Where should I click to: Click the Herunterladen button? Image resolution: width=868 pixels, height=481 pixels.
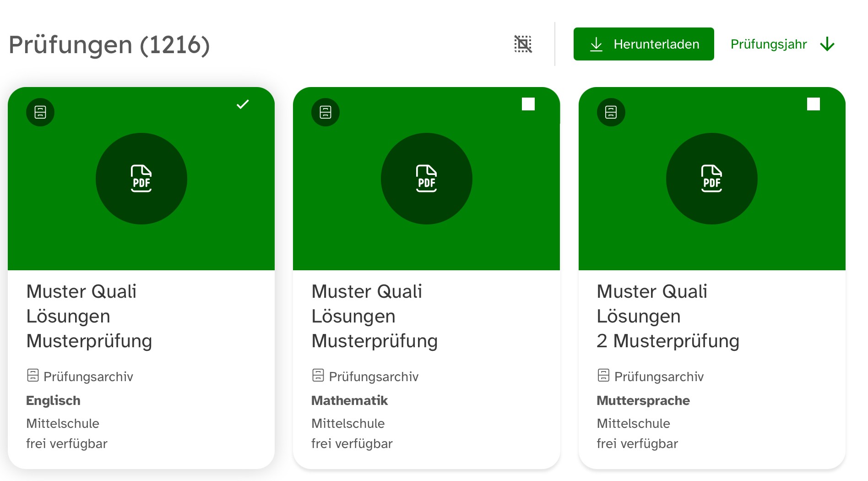coord(643,44)
